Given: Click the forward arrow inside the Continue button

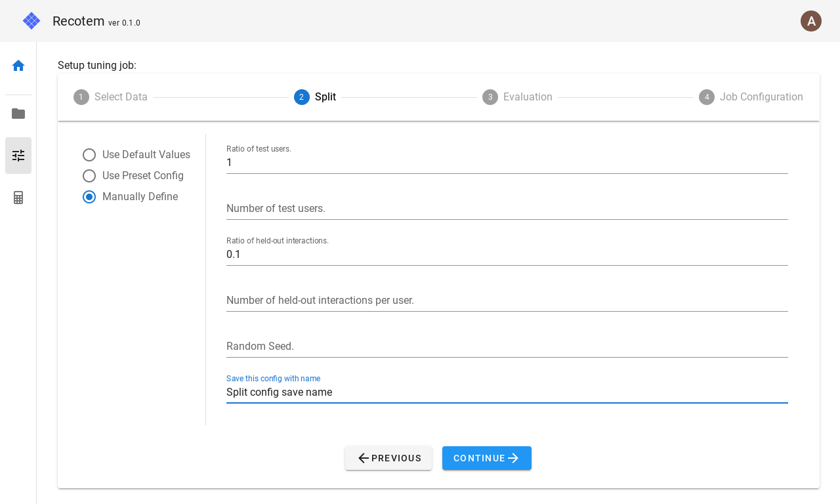Looking at the screenshot, I should pos(513,458).
